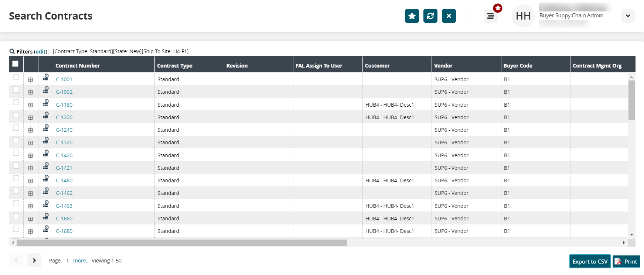Select checkbox for contract C-1180
644x275 pixels.
point(16,102)
